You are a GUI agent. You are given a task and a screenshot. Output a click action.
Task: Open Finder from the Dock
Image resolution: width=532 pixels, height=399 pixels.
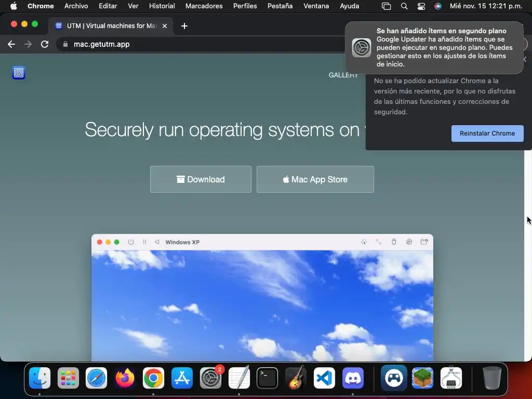click(39, 378)
